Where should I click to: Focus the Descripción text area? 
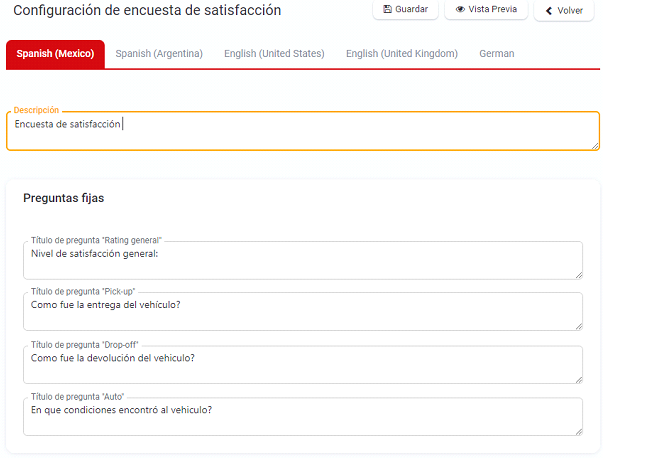(x=300, y=131)
